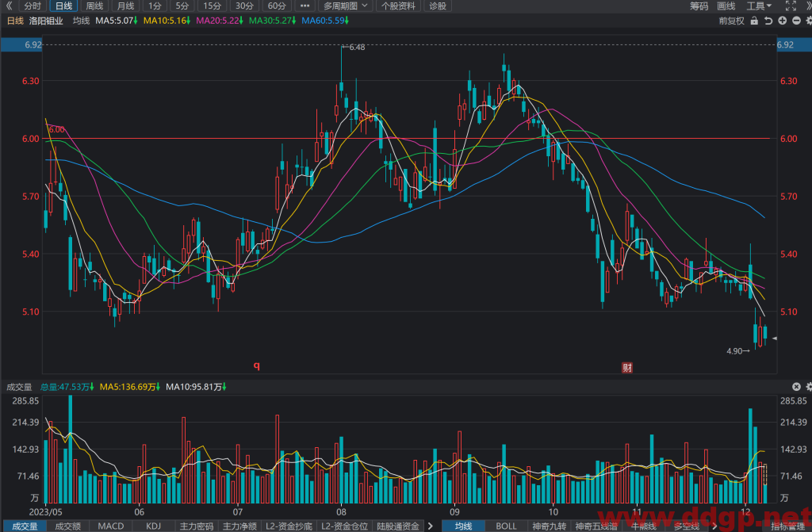Click the MA20:5.22 label
812x532 pixels.
click(220, 21)
